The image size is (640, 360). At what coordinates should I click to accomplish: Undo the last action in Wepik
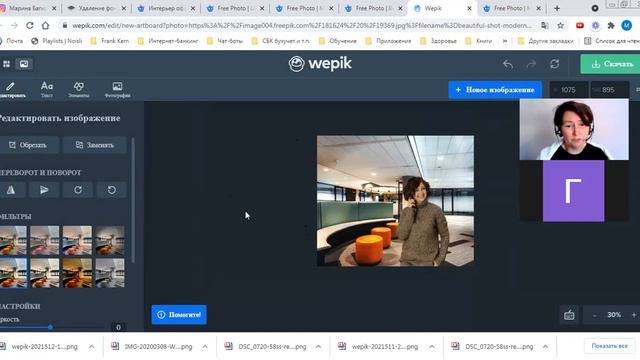click(508, 64)
